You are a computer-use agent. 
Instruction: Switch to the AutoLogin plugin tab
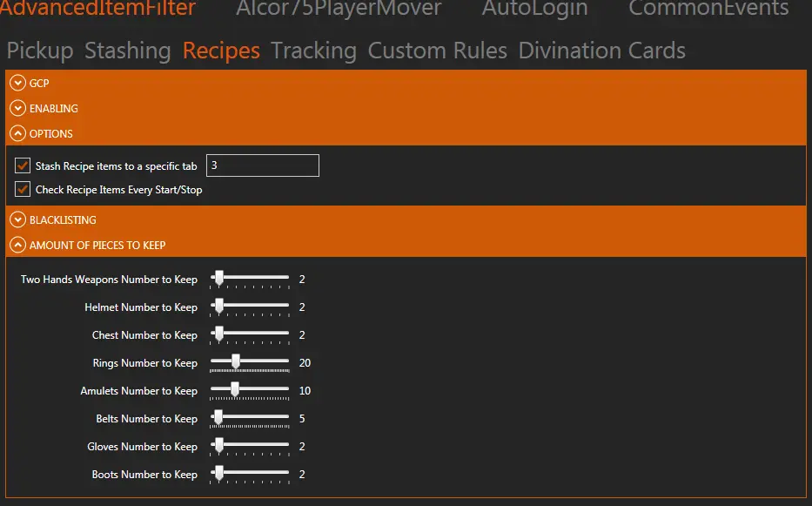click(x=534, y=10)
